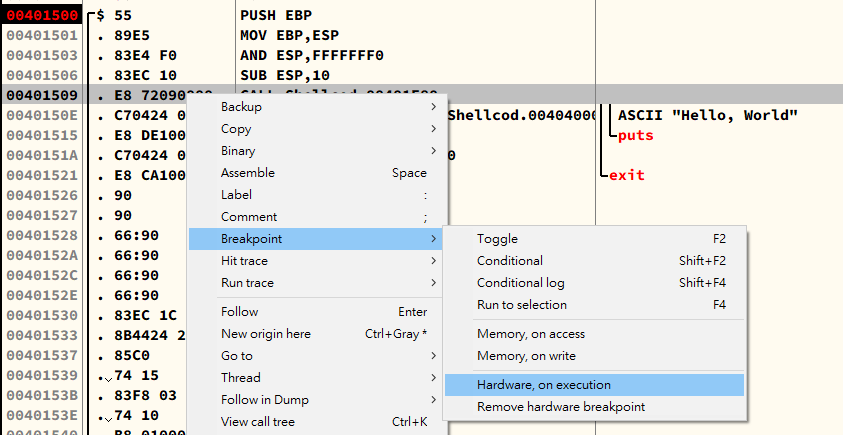Select Memory, on write breakpoint

pyautogui.click(x=526, y=356)
